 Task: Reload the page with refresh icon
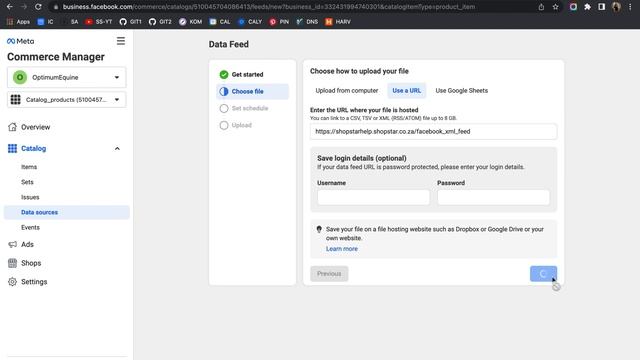point(38,7)
